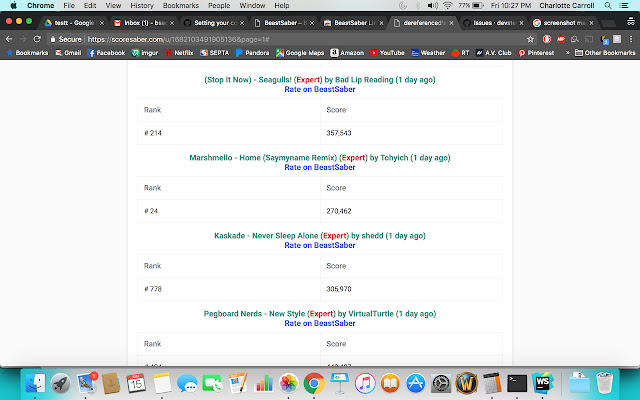Select the rank # 24
640x400 pixels.
click(x=151, y=211)
